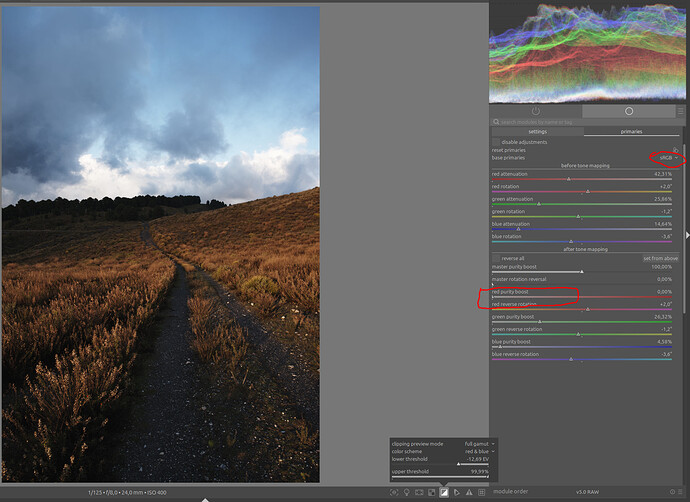Open the base primaries sRGB dropdown
Viewport: 690px width, 502px height.
point(666,158)
